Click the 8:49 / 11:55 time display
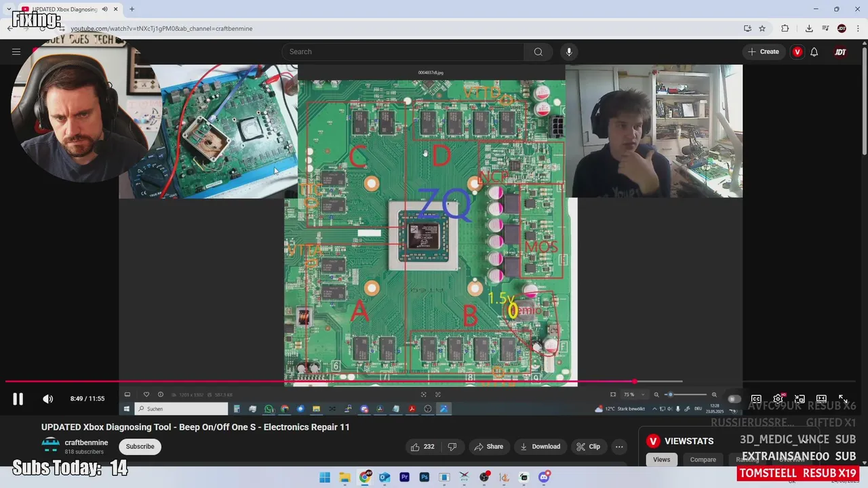 (87, 399)
